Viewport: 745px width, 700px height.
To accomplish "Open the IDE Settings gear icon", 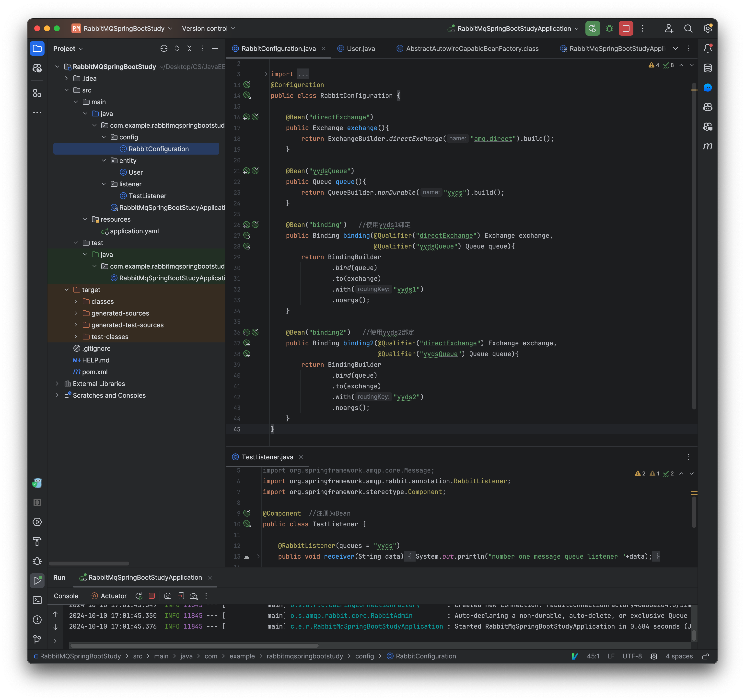I will click(x=708, y=28).
